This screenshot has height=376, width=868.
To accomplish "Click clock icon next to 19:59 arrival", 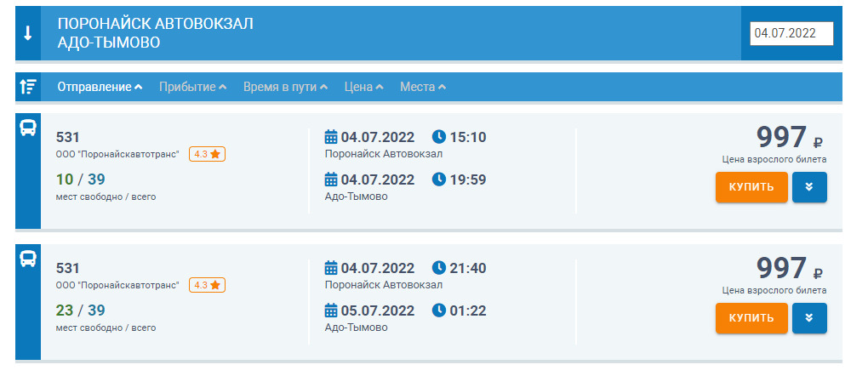I will pos(438,179).
